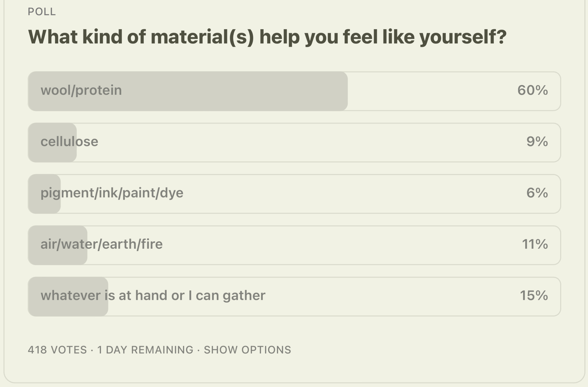Image resolution: width=588 pixels, height=387 pixels.
Task: Click the 11% result percentage
Action: tap(535, 244)
